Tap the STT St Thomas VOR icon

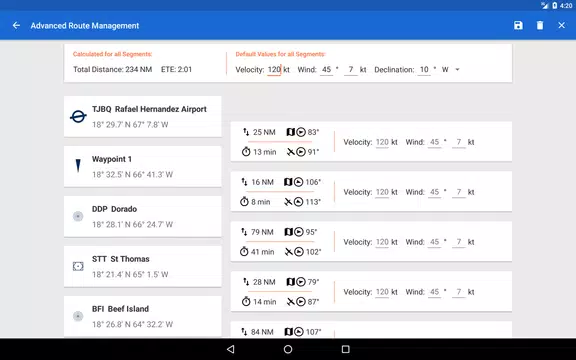pos(78,266)
